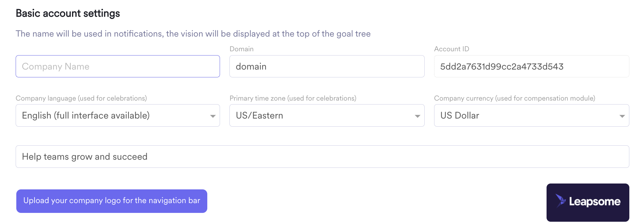Screen dimensions: 644x224
Task: Click the caret icon next to US Dollar
Action: coord(622,116)
